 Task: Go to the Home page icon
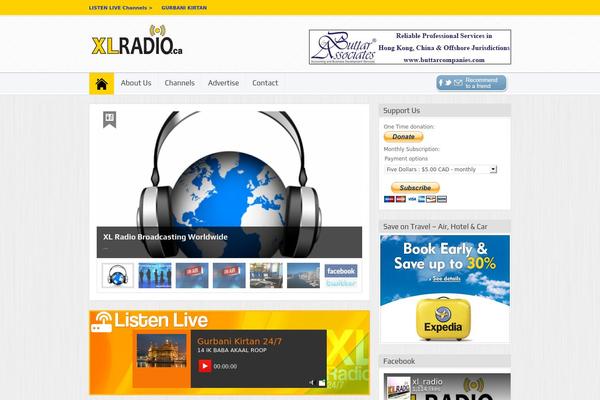pos(101,83)
